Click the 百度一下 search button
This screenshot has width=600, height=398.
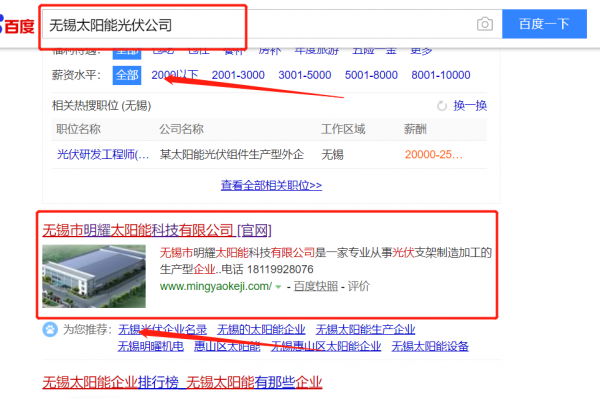tap(544, 24)
